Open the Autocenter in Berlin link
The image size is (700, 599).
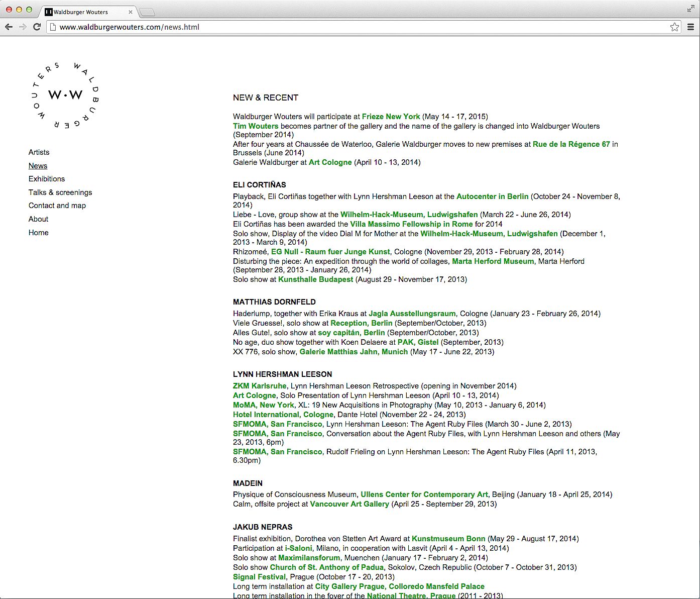pos(493,196)
